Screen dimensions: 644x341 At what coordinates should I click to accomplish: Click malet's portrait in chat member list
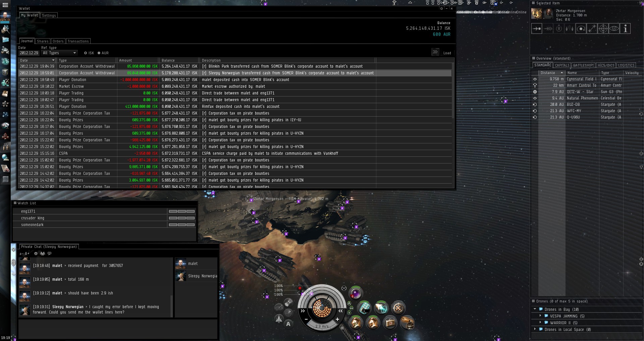(x=180, y=264)
